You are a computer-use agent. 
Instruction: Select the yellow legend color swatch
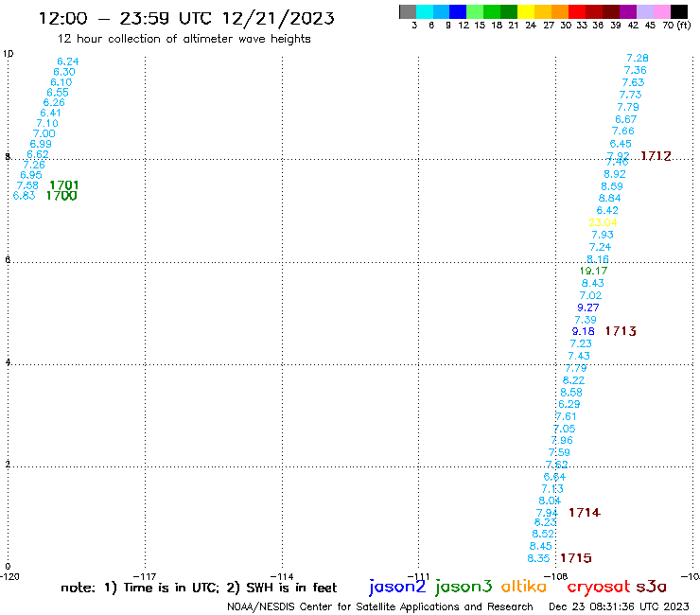coord(525,11)
